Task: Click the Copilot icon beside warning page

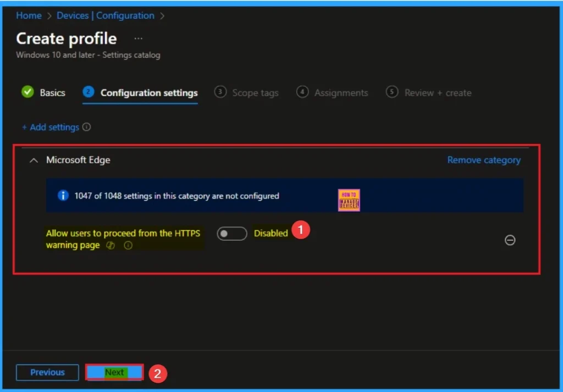Action: [x=110, y=245]
